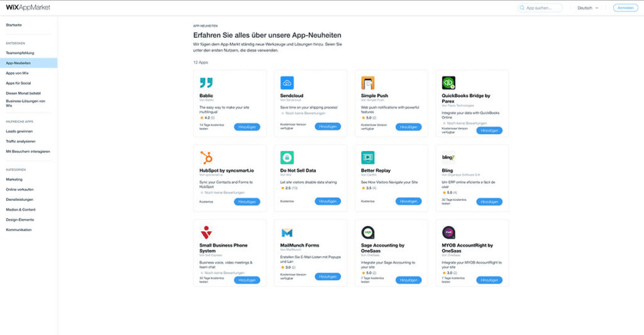Add Sage Accounting via Hinzufügen button

tap(408, 280)
